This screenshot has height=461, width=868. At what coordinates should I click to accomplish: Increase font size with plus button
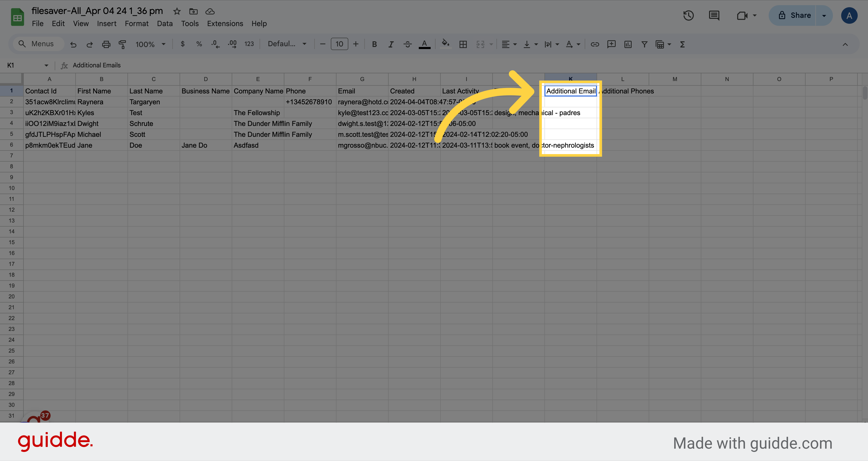(356, 44)
